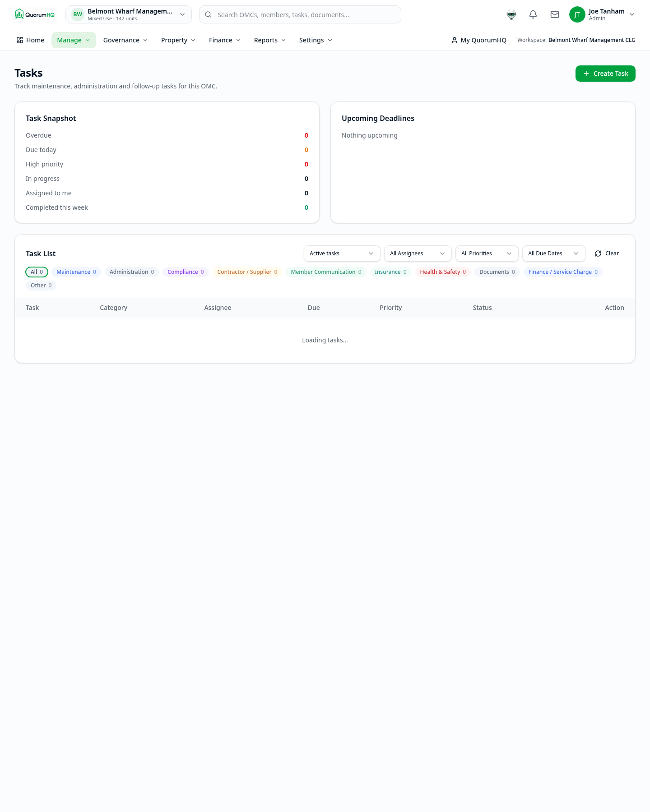Image resolution: width=650 pixels, height=812 pixels.
Task: Click the search magnifier icon
Action: [x=208, y=14]
